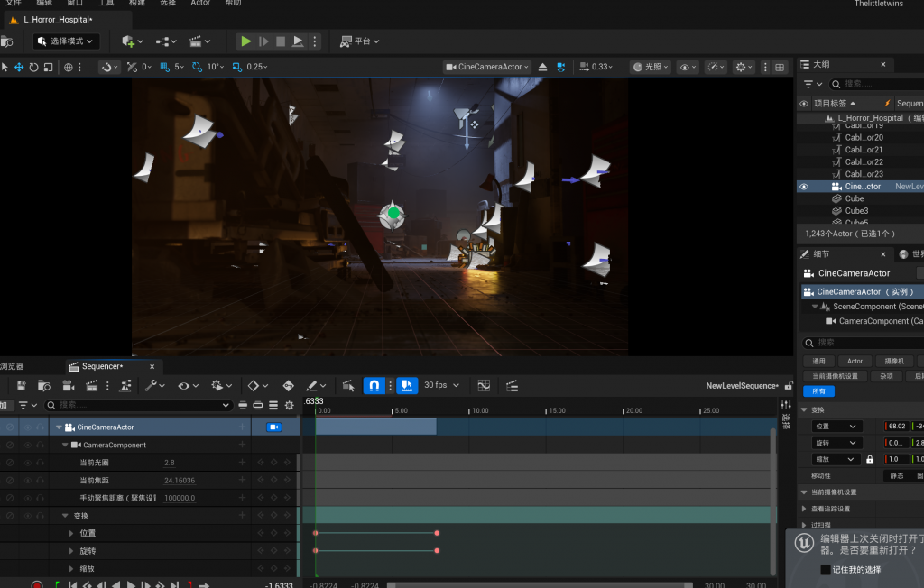Collapse the CameraComponent track
The width and height of the screenshot is (924, 588).
(x=65, y=445)
